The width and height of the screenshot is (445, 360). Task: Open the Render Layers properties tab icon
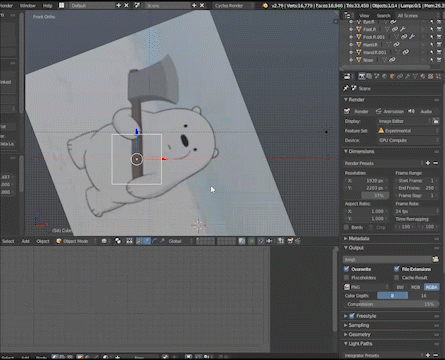click(x=369, y=77)
